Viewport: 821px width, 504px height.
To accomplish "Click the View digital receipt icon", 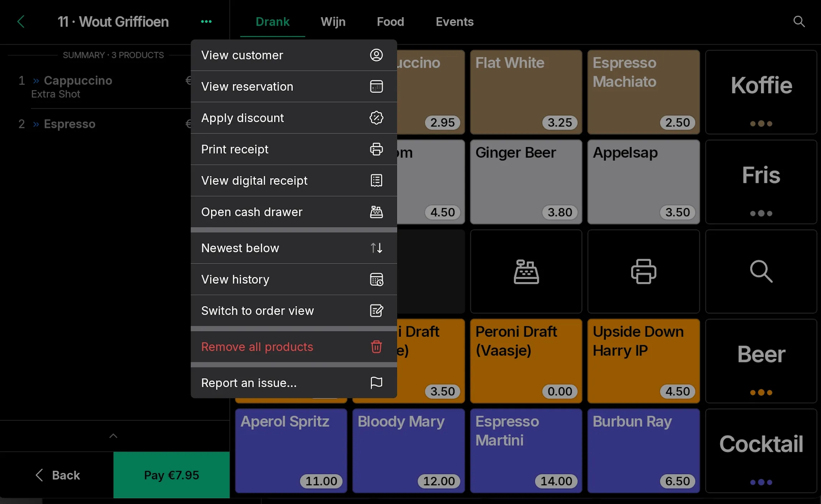I will click(376, 181).
